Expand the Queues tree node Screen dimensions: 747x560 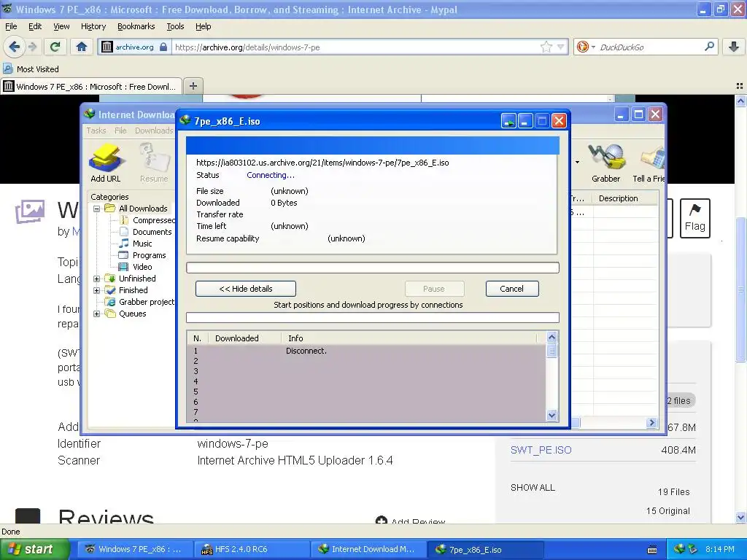point(97,314)
